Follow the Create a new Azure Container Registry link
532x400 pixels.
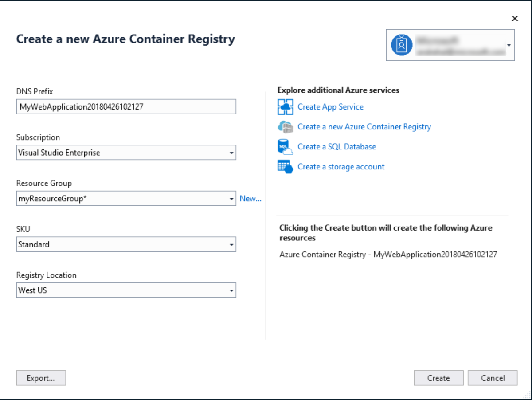click(364, 127)
